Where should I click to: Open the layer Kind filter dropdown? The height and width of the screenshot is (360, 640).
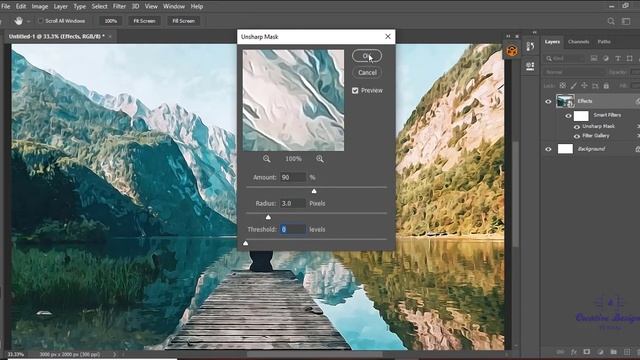click(x=565, y=58)
